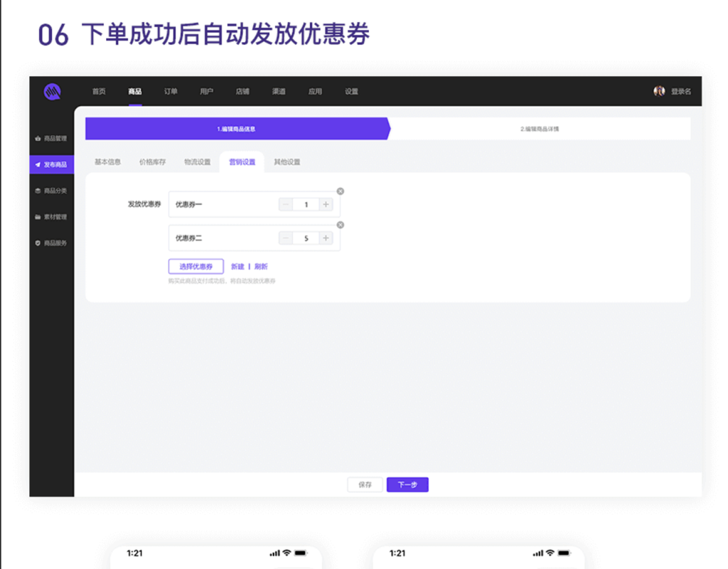Open the 素材管理 sidebar panel

pos(56,217)
